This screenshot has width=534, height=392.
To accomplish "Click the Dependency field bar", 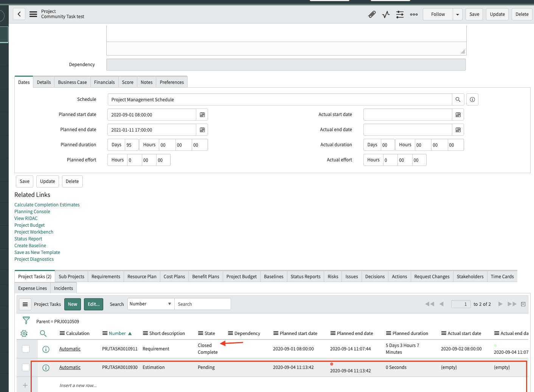I will (286, 65).
